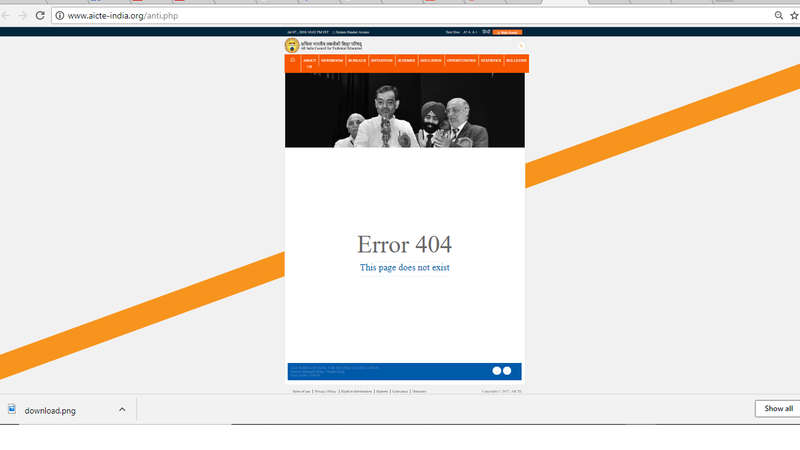The height and width of the screenshot is (450, 800).
Task: Click the right white circle social icon in footer
Action: (507, 371)
